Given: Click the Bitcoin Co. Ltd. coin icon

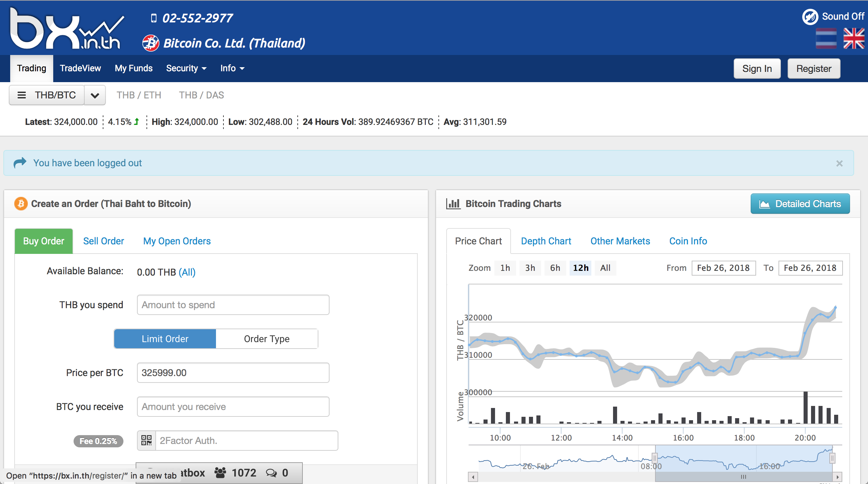Looking at the screenshot, I should tap(151, 43).
